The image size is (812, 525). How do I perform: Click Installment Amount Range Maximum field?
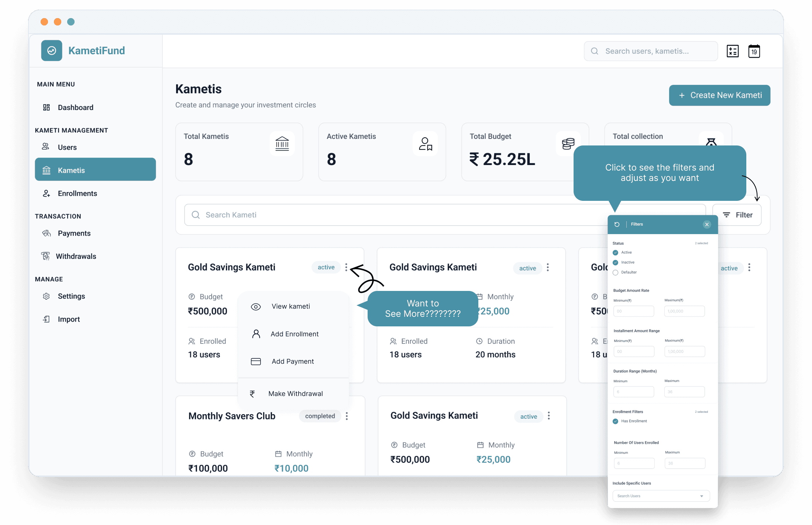685,351
